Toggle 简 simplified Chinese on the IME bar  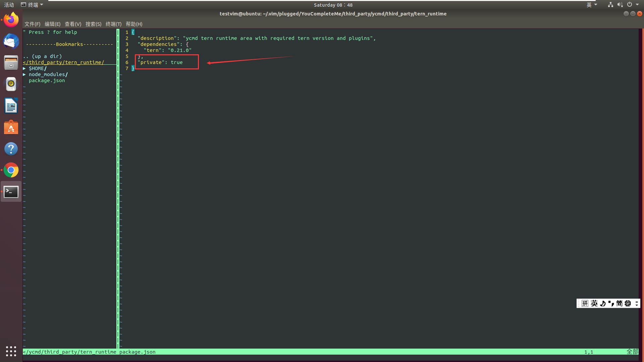tap(619, 303)
